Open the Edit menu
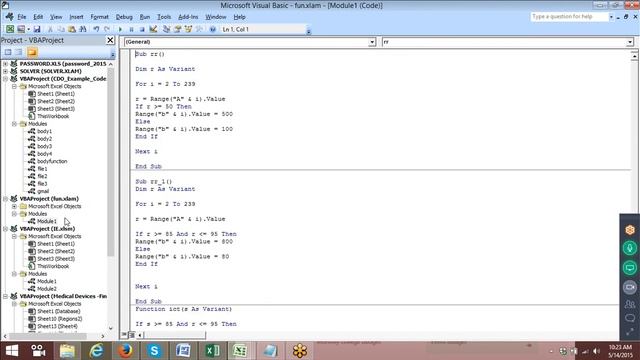This screenshot has width=640, height=360. (38, 17)
